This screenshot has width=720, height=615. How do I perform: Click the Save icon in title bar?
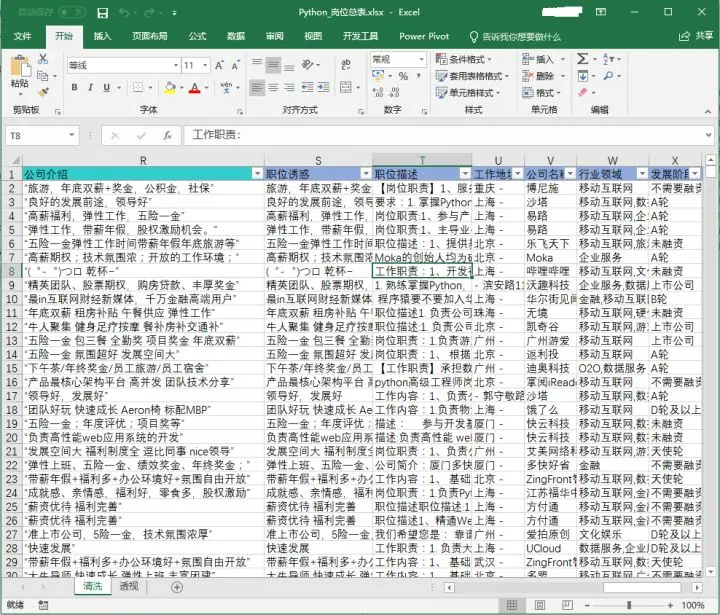[x=103, y=13]
